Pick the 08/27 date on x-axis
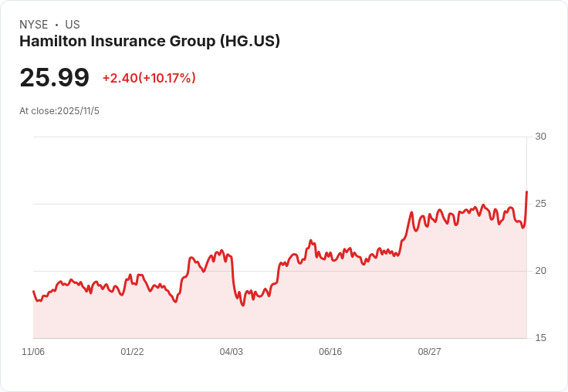 (429, 352)
